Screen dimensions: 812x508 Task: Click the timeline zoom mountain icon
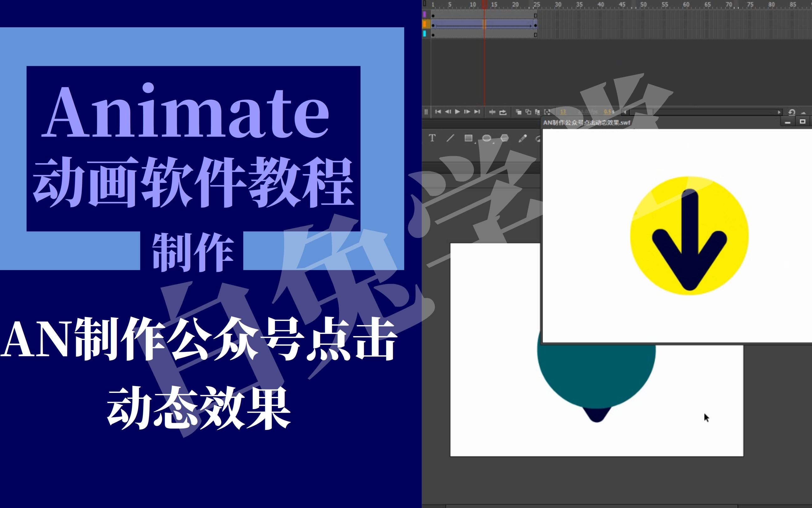coord(803,113)
